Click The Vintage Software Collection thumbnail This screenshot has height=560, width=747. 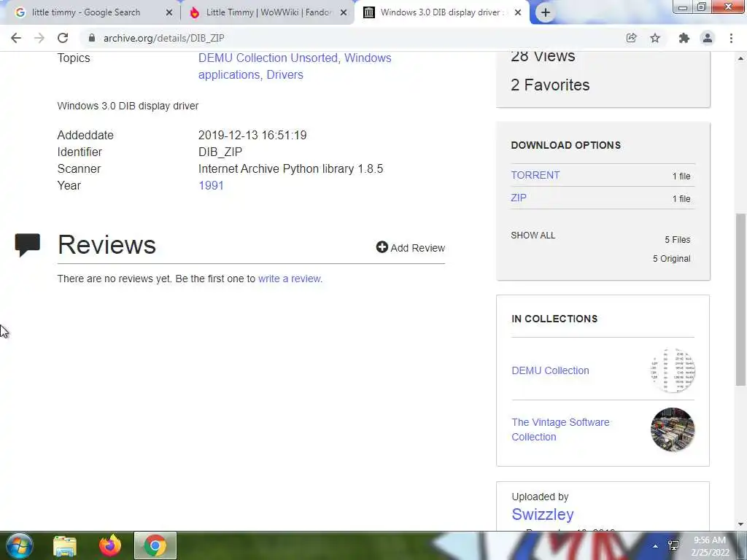[x=672, y=429]
